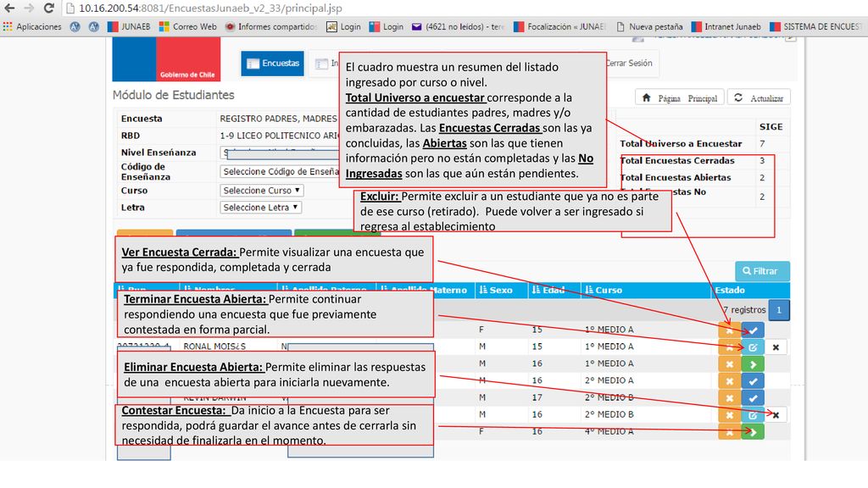Screen dimensions: 868x488
Task: Exclude the student in 2° MEDIO A
Action: 729,381
